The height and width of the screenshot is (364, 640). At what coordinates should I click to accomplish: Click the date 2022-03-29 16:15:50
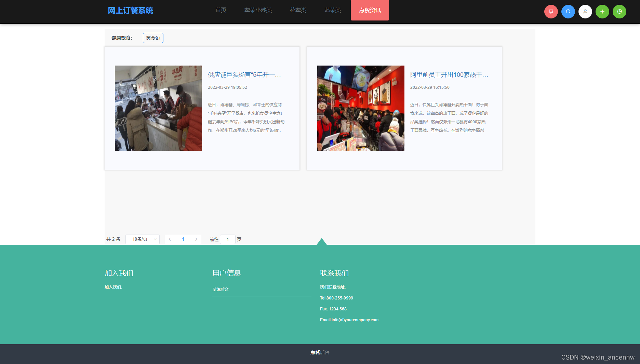tap(430, 87)
